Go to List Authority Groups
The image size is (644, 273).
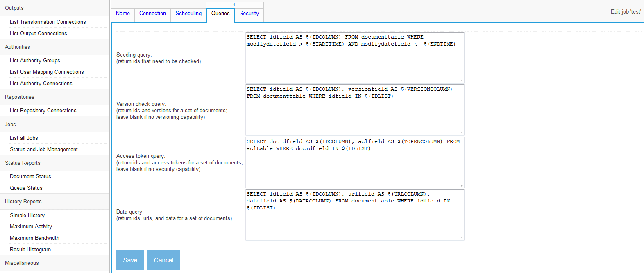click(x=35, y=61)
